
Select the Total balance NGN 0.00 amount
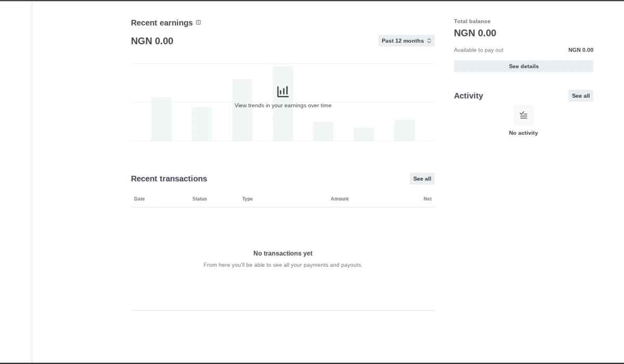[475, 33]
